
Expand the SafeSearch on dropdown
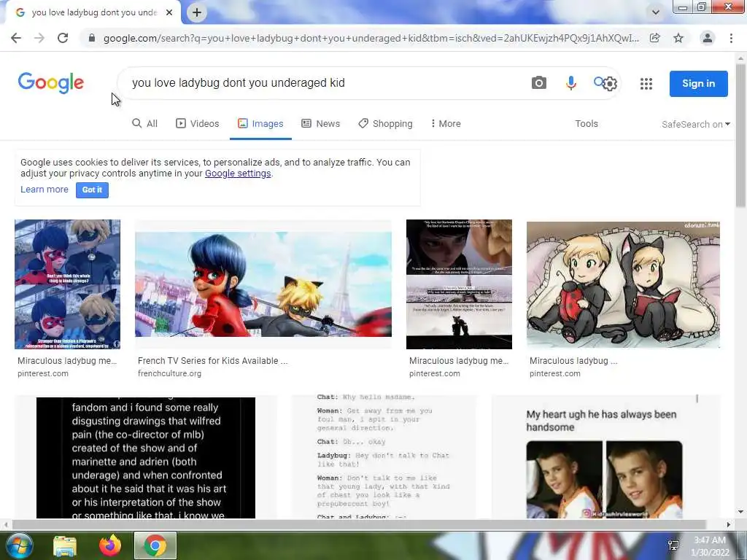[695, 124]
